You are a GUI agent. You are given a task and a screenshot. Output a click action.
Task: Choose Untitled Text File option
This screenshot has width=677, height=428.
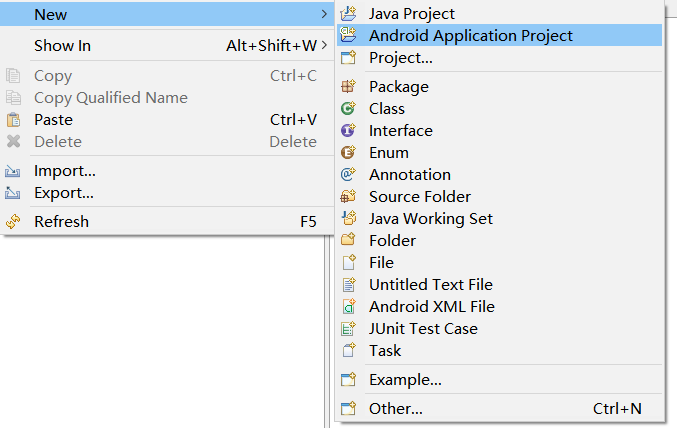[x=430, y=285]
